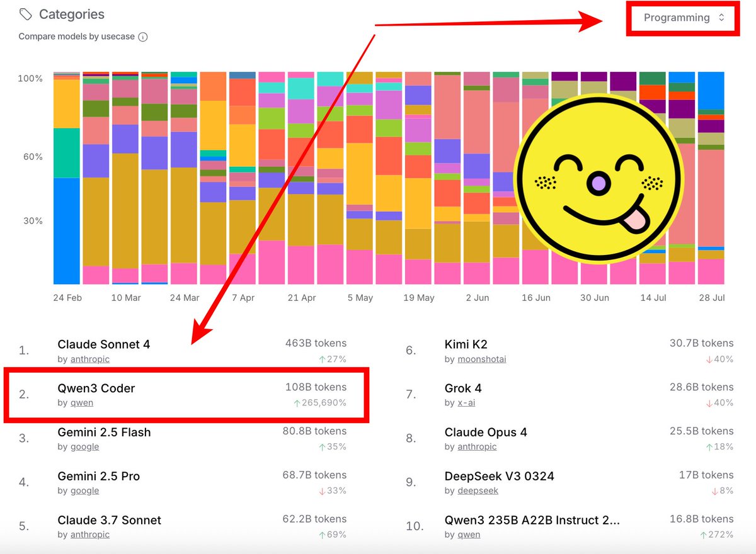Click the '60%' y-axis label
Image resolution: width=756 pixels, height=554 pixels.
[32, 157]
